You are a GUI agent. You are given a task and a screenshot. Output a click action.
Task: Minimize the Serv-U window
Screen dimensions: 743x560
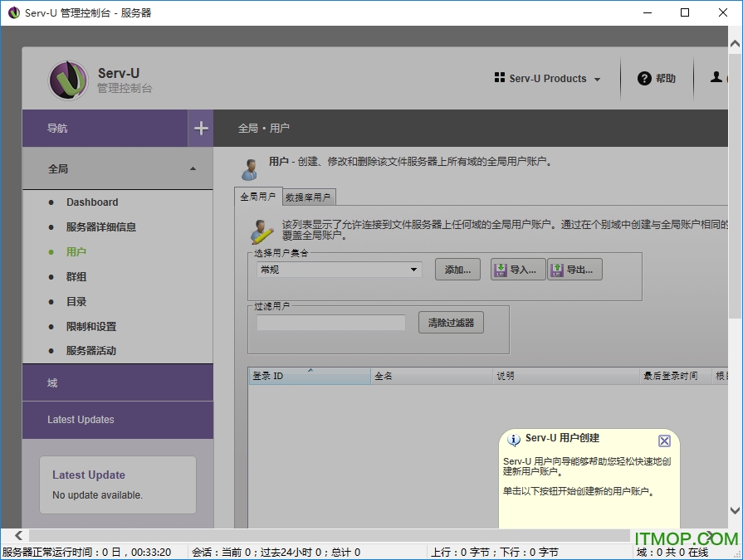[x=648, y=12]
